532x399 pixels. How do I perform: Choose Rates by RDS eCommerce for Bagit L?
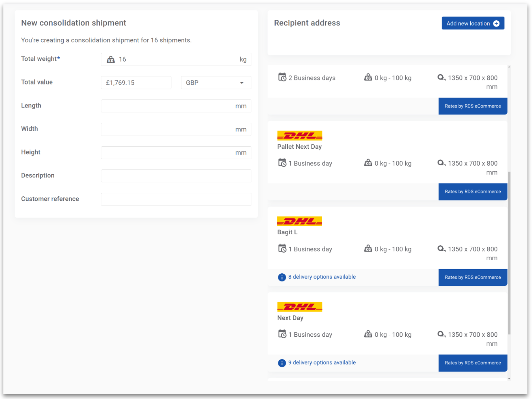click(x=472, y=277)
